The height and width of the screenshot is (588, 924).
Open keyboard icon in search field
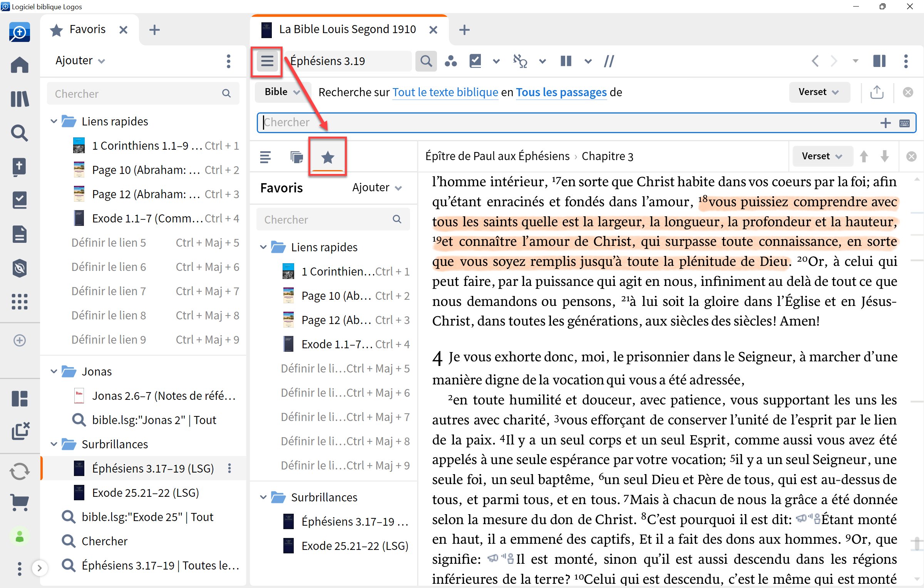pos(905,123)
